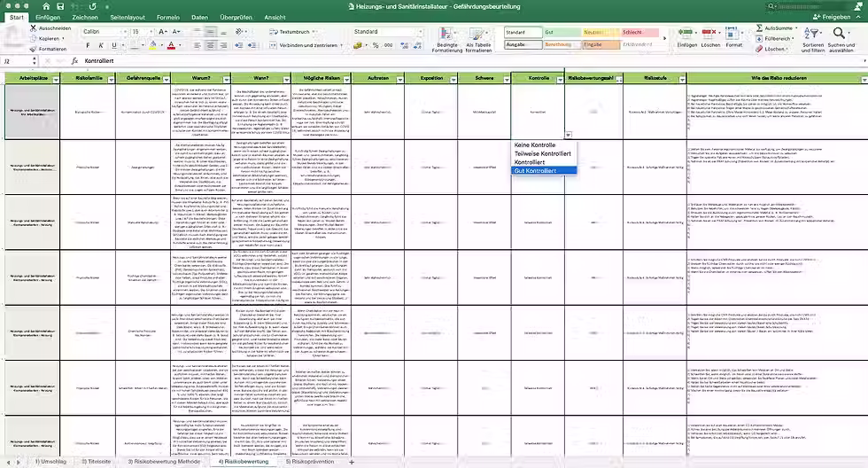Open Sortieren und filtern
Image resolution: width=868 pixels, height=468 pixels.
tap(813, 40)
